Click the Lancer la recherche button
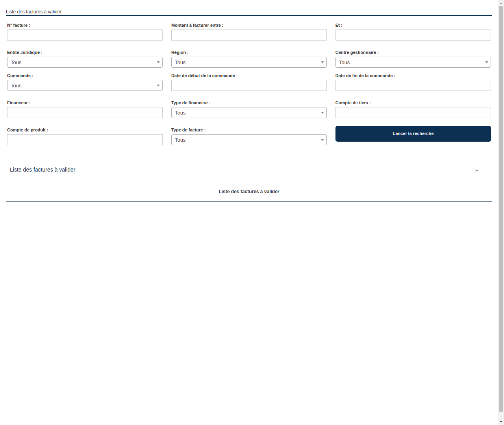This screenshot has width=504, height=425. tap(413, 133)
